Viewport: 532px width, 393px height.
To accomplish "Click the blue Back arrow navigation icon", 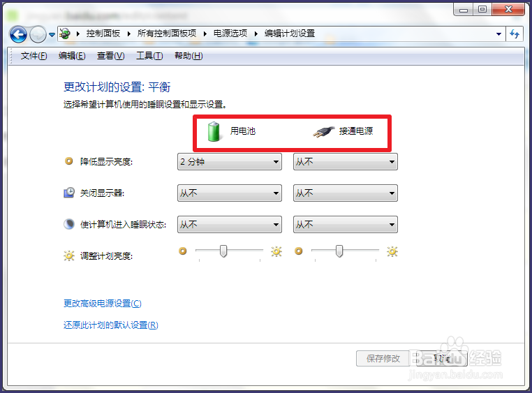I will [18, 34].
